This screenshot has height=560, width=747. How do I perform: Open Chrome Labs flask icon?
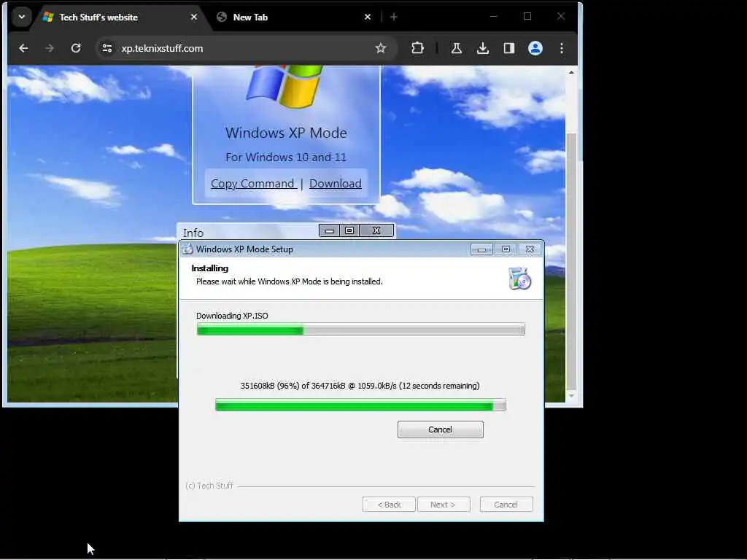pos(457,48)
